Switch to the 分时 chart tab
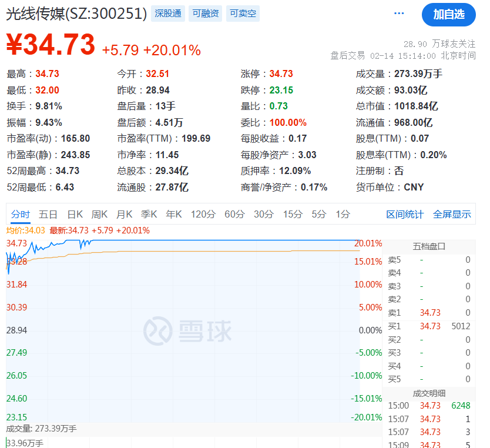 (x=19, y=214)
